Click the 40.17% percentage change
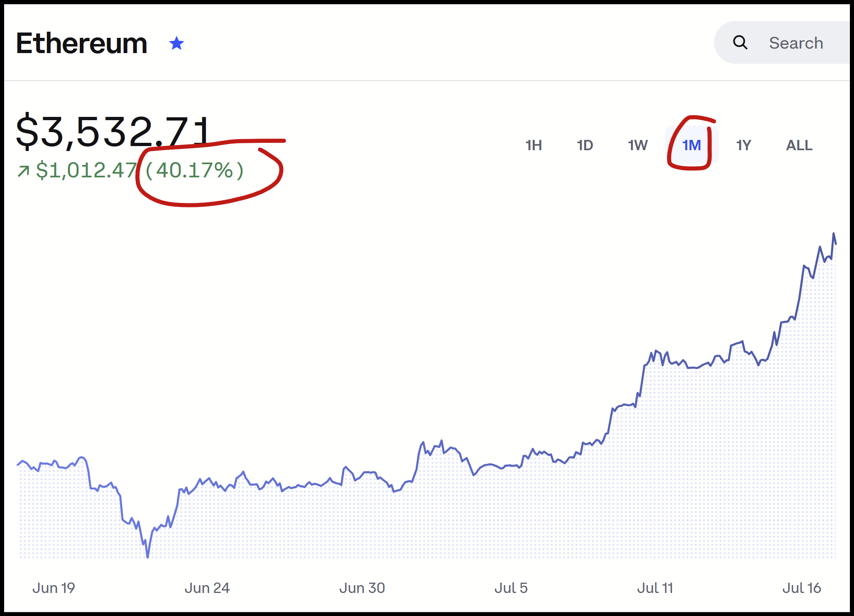The image size is (854, 616). pyautogui.click(x=195, y=170)
